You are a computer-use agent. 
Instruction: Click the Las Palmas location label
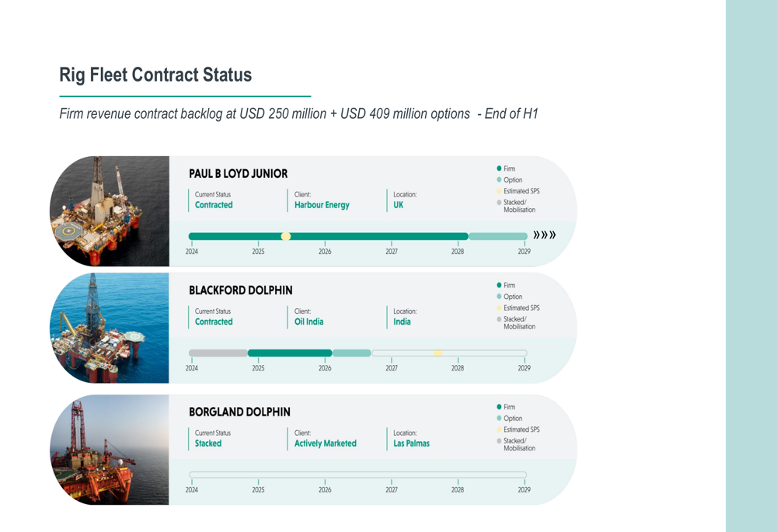411,443
